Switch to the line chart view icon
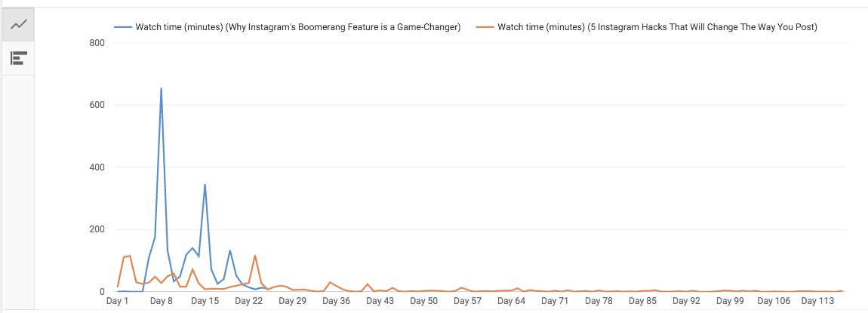The height and width of the screenshot is (313, 868). click(19, 25)
